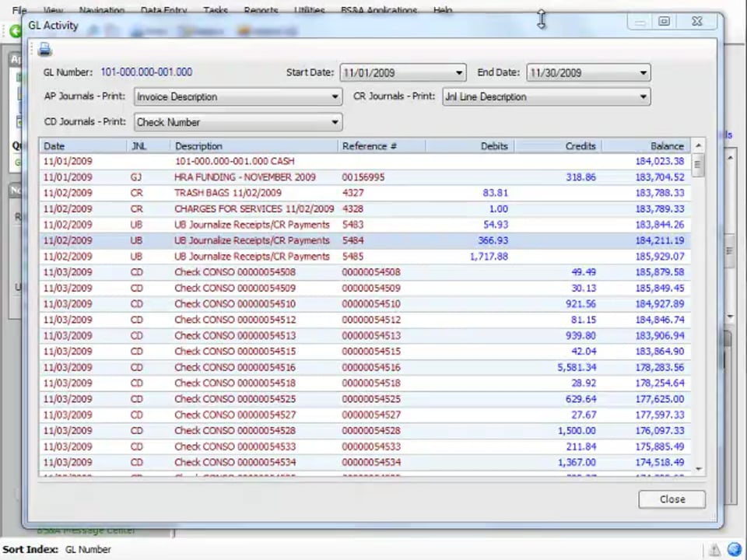Click the main window scrollbar down arrow
This screenshot has height=560, width=747.
pos(731,317)
